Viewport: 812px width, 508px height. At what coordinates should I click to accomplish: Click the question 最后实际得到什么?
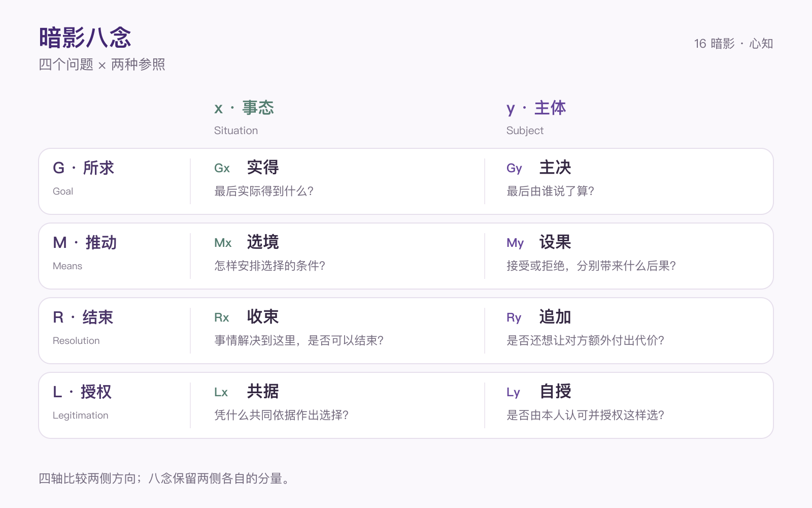pyautogui.click(x=264, y=191)
